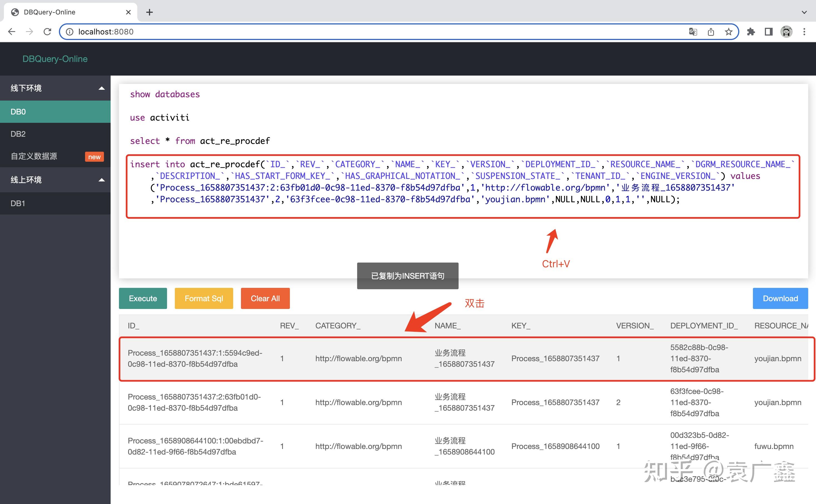Viewport: 816px width, 504px height.
Task: Click the share page icon
Action: [x=711, y=32]
